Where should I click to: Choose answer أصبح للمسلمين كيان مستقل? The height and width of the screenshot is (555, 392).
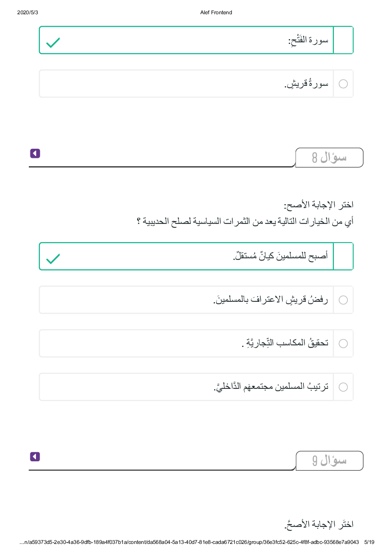pos(280,256)
